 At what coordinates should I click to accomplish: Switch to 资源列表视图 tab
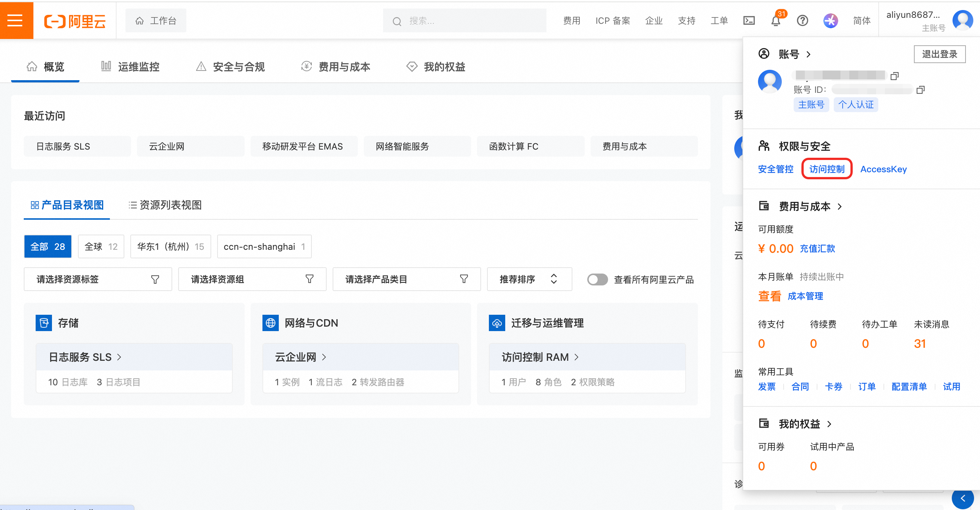pyautogui.click(x=165, y=205)
